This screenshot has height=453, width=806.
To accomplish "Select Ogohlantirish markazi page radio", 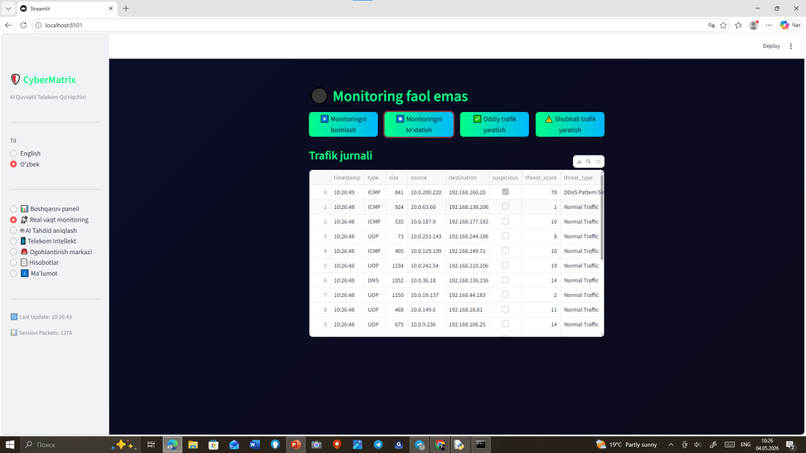I will click(13, 252).
